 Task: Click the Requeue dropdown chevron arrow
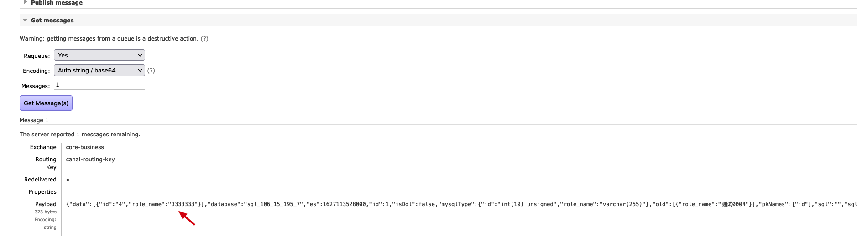point(140,55)
